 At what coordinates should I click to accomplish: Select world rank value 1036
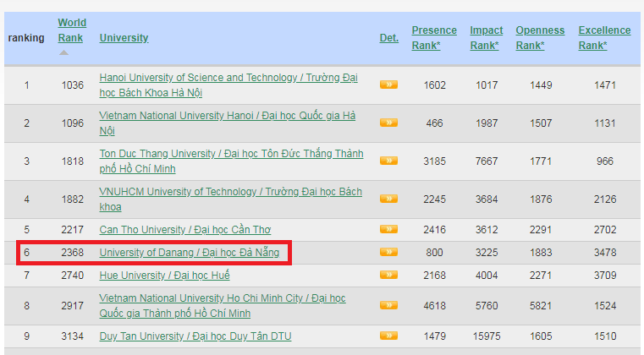point(72,85)
